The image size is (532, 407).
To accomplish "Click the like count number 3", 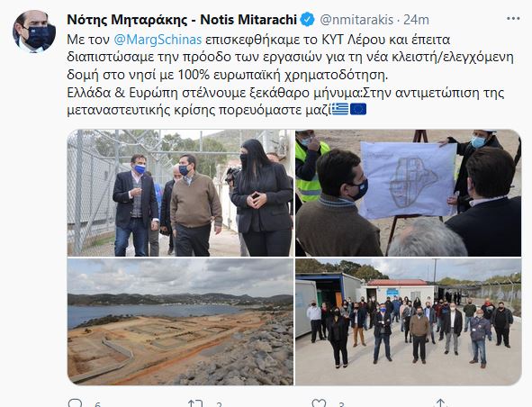I will (341, 404).
